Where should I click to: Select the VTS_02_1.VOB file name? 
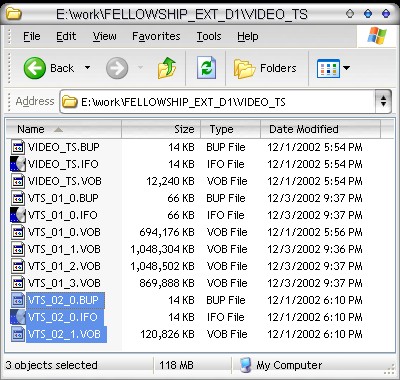66,334
